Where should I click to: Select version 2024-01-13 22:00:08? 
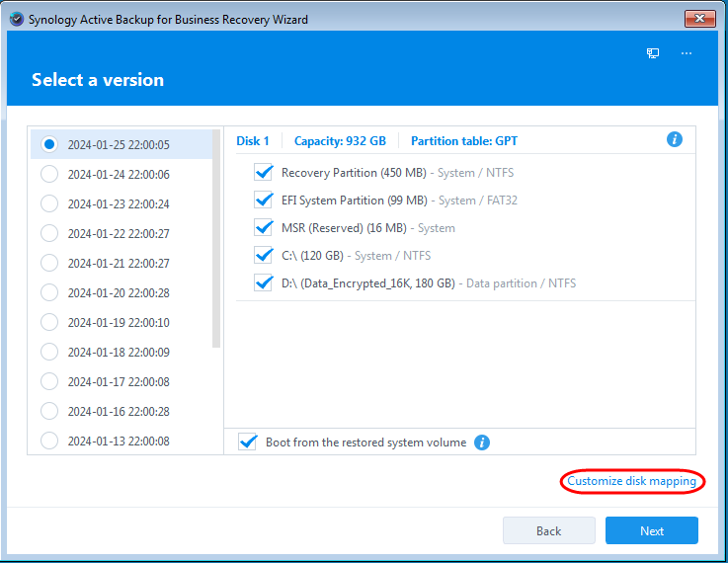[49, 441]
